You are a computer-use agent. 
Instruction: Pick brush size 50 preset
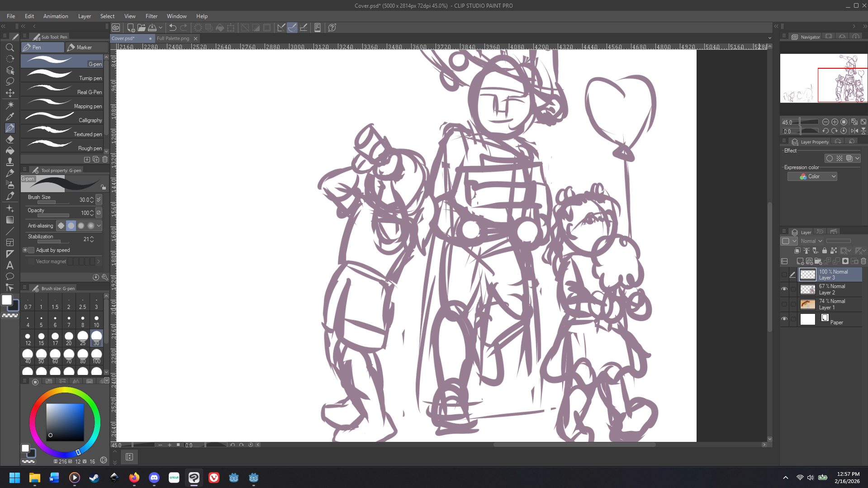(41, 355)
